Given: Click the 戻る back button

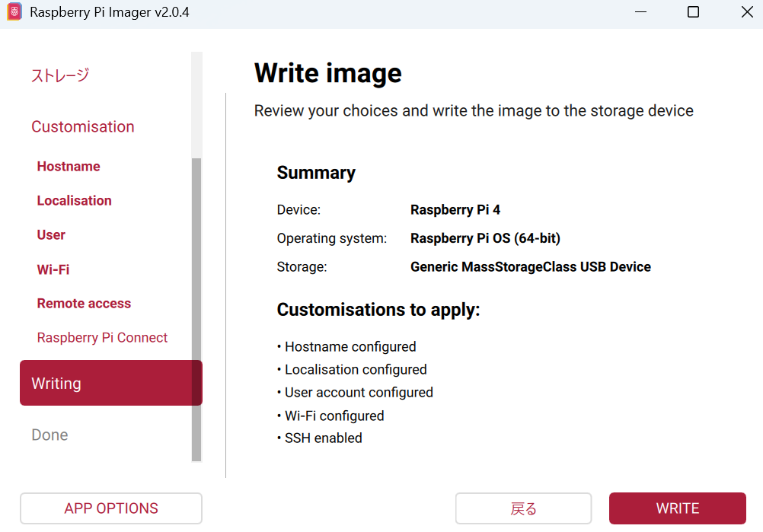Looking at the screenshot, I should pos(523,508).
